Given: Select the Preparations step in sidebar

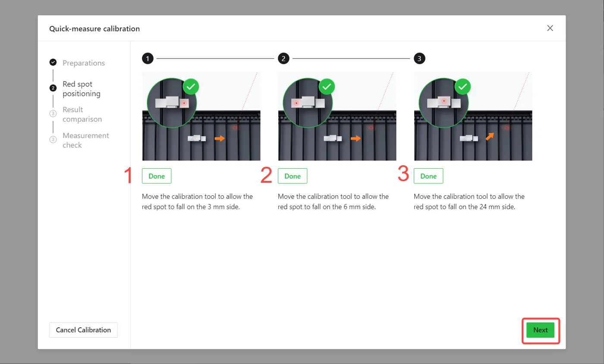Looking at the screenshot, I should point(84,63).
